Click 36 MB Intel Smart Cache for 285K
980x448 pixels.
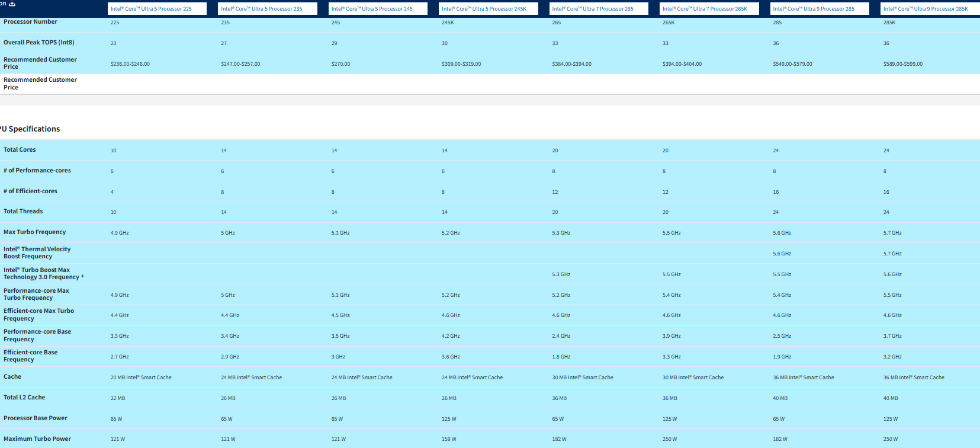pyautogui.click(x=914, y=377)
